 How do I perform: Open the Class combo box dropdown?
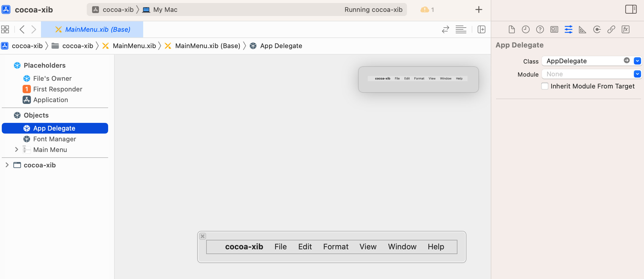(637, 61)
